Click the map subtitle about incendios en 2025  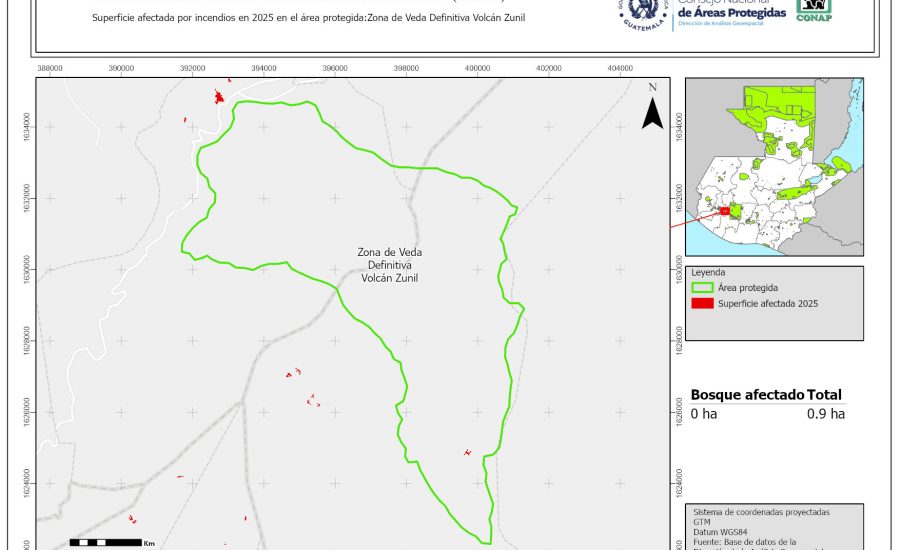click(307, 18)
